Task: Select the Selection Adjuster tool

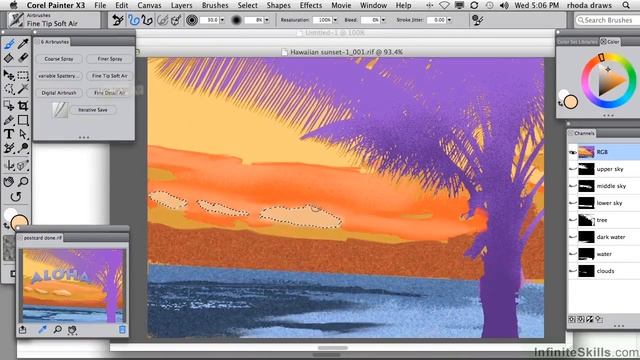Action: pos(9,105)
